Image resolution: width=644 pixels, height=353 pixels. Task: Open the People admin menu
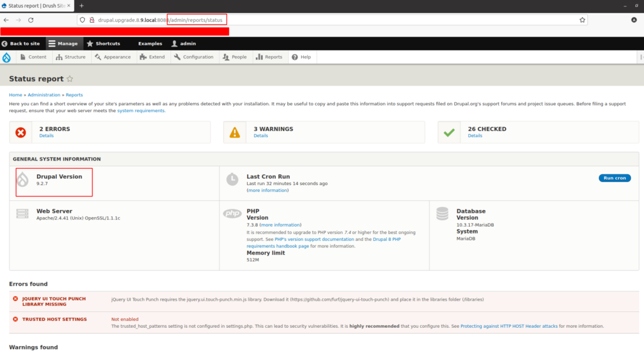235,57
